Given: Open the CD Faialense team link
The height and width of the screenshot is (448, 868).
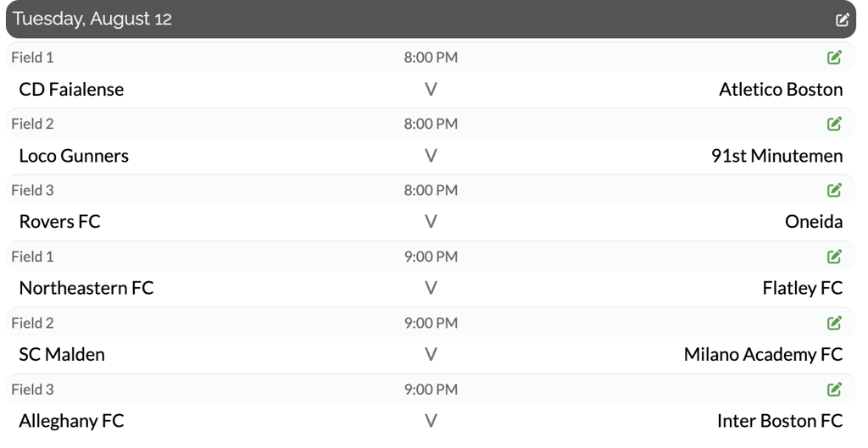Looking at the screenshot, I should (71, 89).
